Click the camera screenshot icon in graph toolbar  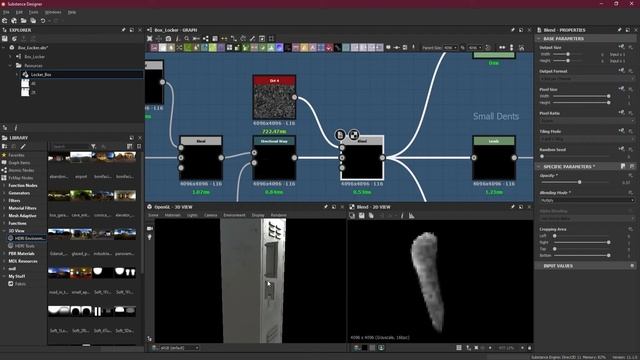168,38
